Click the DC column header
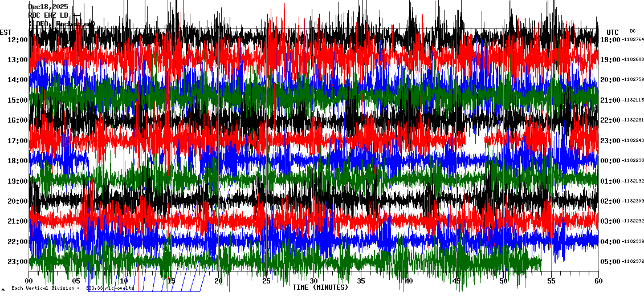Viewport: 644px width, 296px height. coord(633,31)
